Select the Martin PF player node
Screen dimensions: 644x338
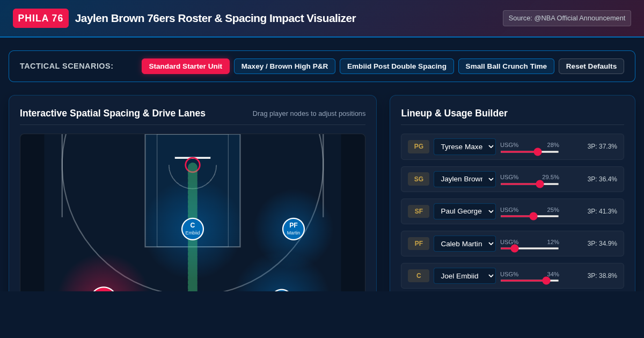294,229
